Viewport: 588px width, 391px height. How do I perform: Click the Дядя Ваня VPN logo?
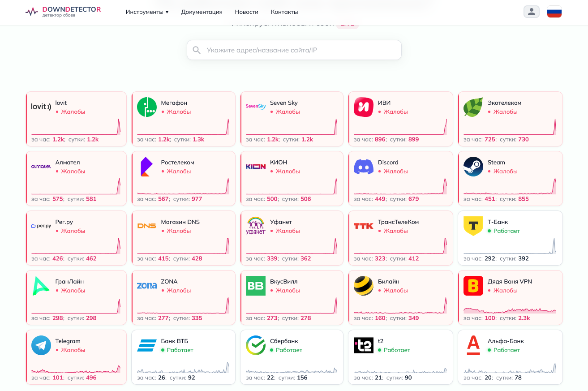(x=473, y=286)
